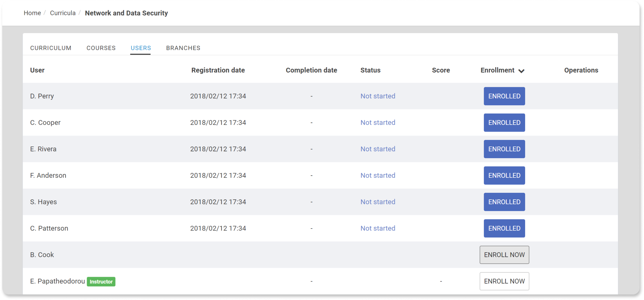This screenshot has height=300, width=644.
Task: Switch to the Curriculum tab
Action: [x=51, y=48]
